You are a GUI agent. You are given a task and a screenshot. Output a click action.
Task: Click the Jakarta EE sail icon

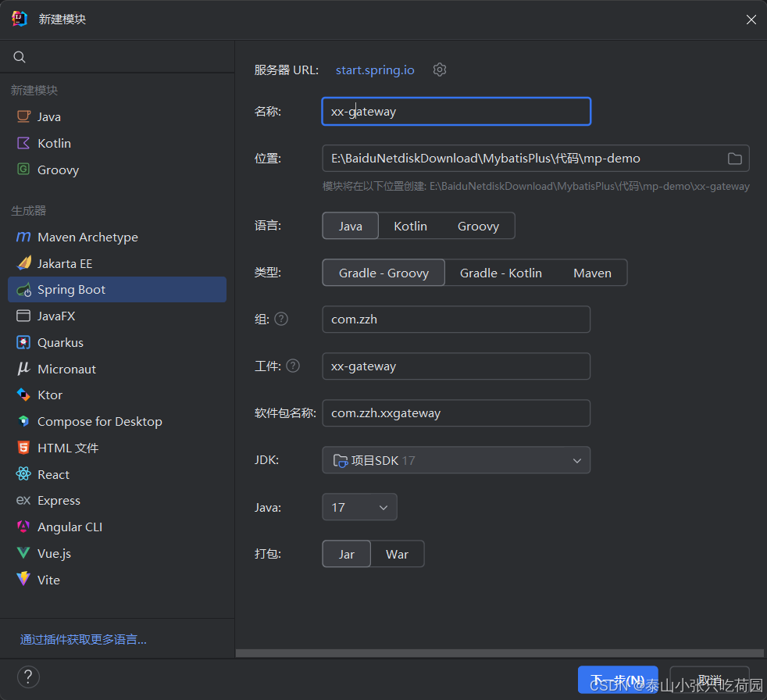point(23,263)
